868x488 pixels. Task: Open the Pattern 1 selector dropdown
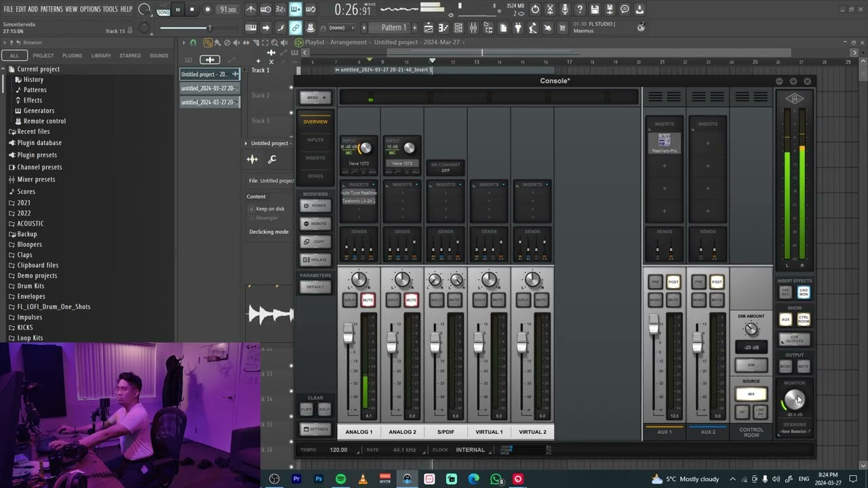pyautogui.click(x=394, y=28)
